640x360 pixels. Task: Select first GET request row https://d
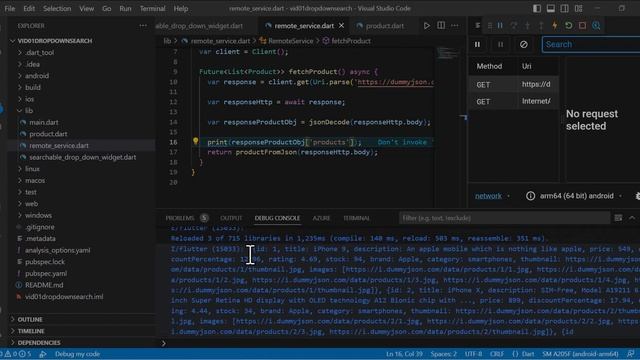click(513, 84)
